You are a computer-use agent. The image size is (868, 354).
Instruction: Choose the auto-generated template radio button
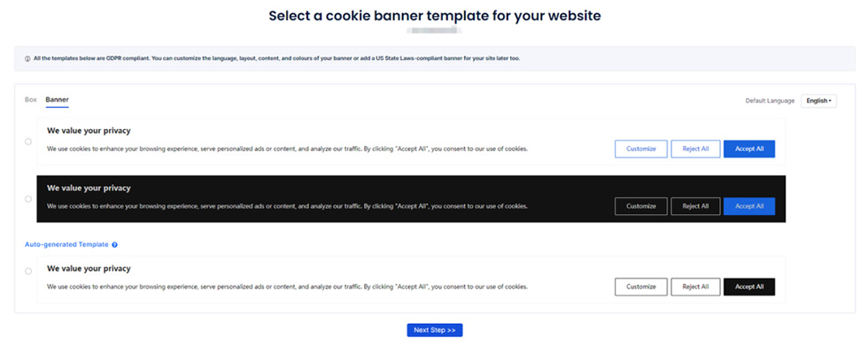point(28,272)
